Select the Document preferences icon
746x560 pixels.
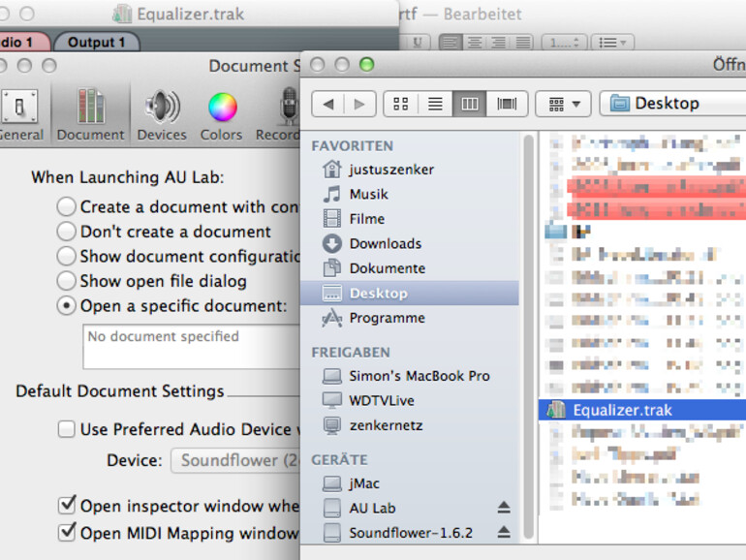click(x=90, y=115)
